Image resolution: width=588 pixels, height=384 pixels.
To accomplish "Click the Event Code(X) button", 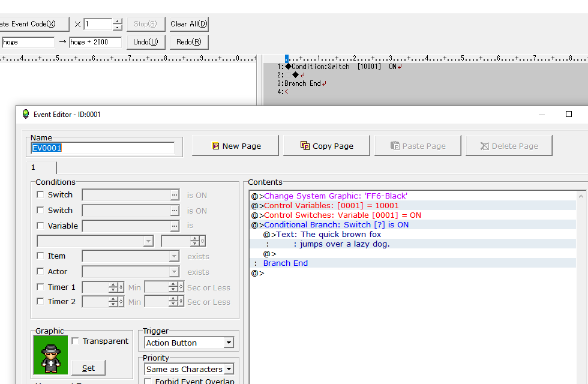I will point(34,24).
